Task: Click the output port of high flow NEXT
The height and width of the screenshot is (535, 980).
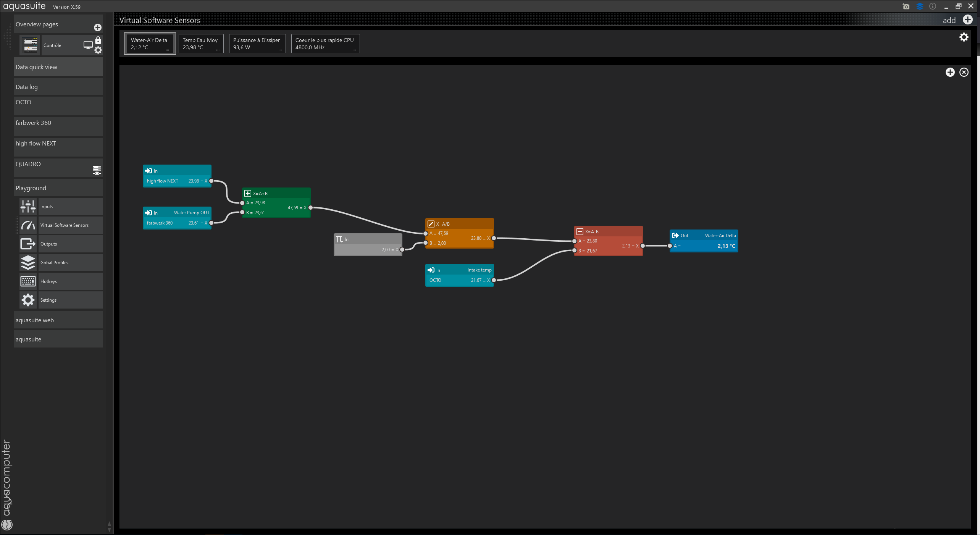Action: [211, 181]
